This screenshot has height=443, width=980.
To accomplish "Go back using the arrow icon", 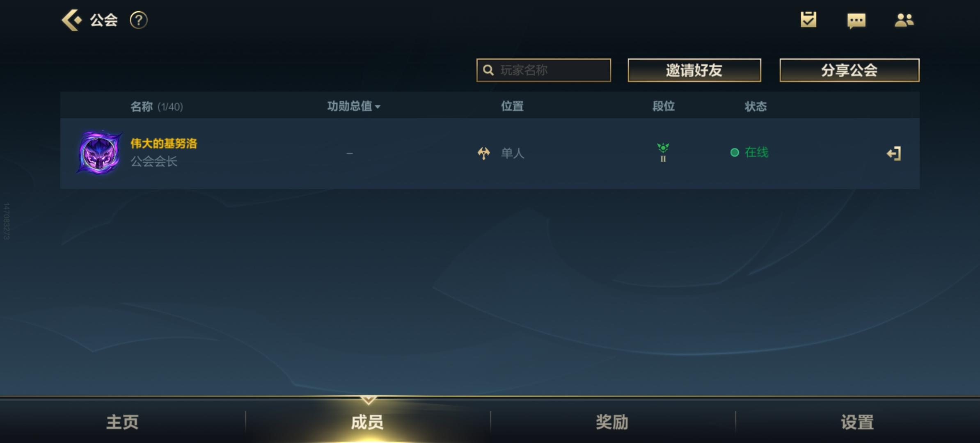I will tap(71, 20).
